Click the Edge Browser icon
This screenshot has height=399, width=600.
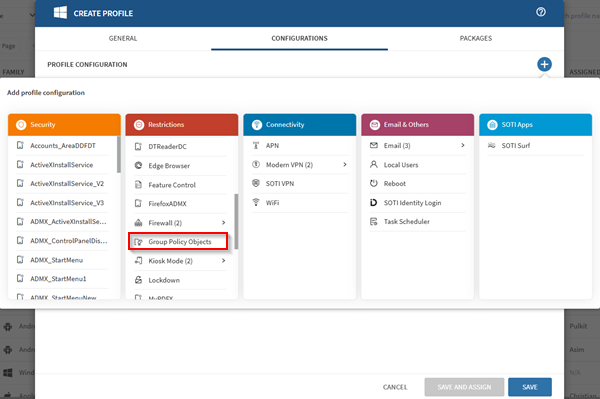coord(138,166)
